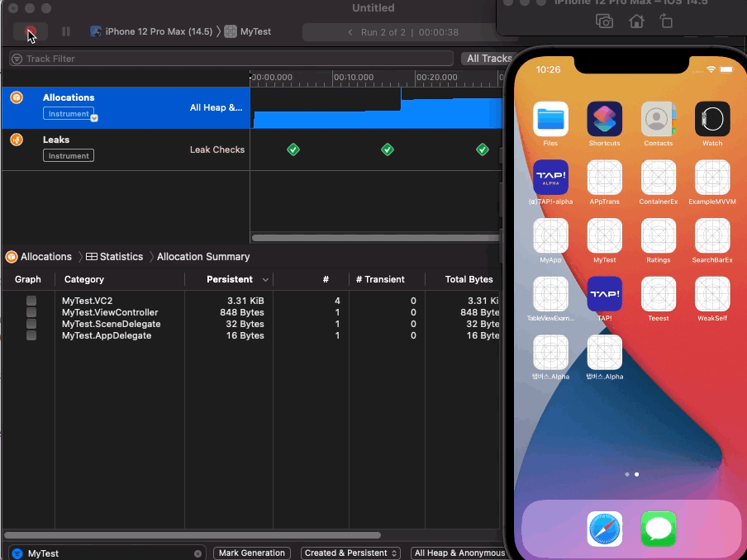Image resolution: width=747 pixels, height=560 pixels.
Task: Select the MyTest.AppDelegate category row
Action: coord(107,335)
